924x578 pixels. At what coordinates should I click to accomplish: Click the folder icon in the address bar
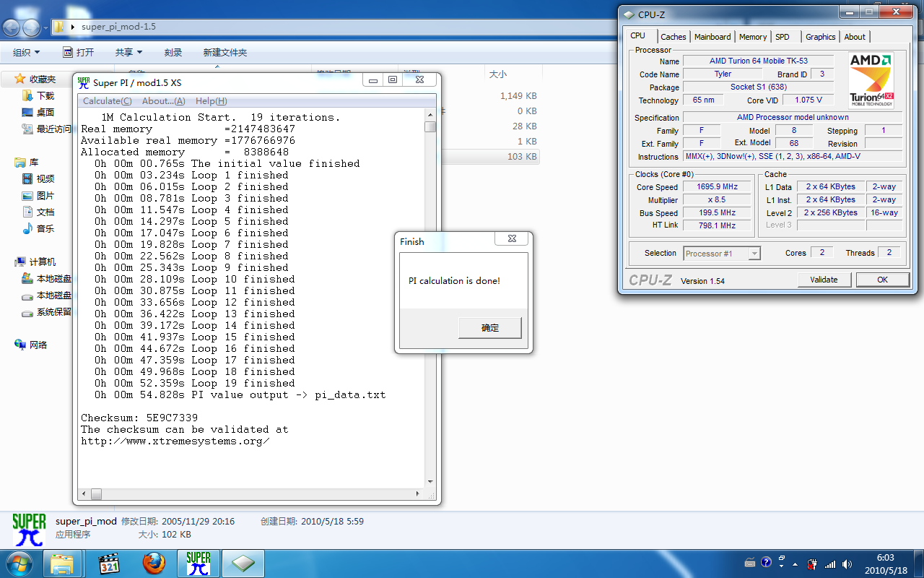(x=59, y=27)
